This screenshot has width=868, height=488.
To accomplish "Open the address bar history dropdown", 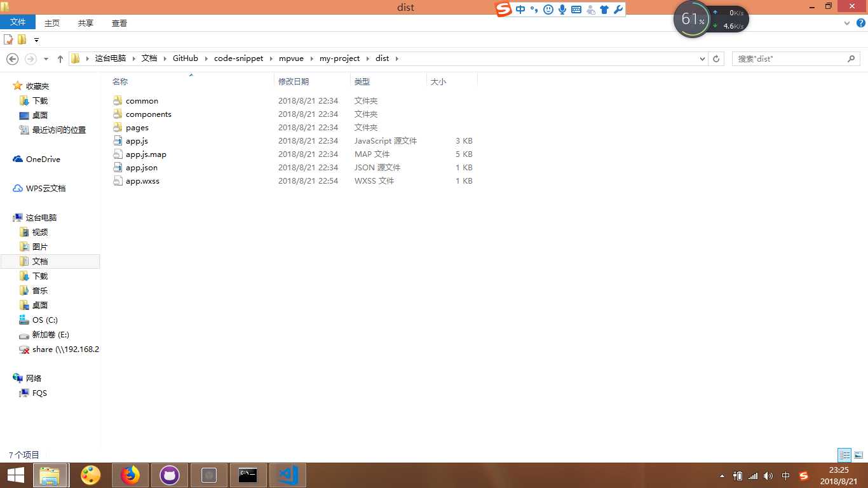I will click(x=702, y=58).
